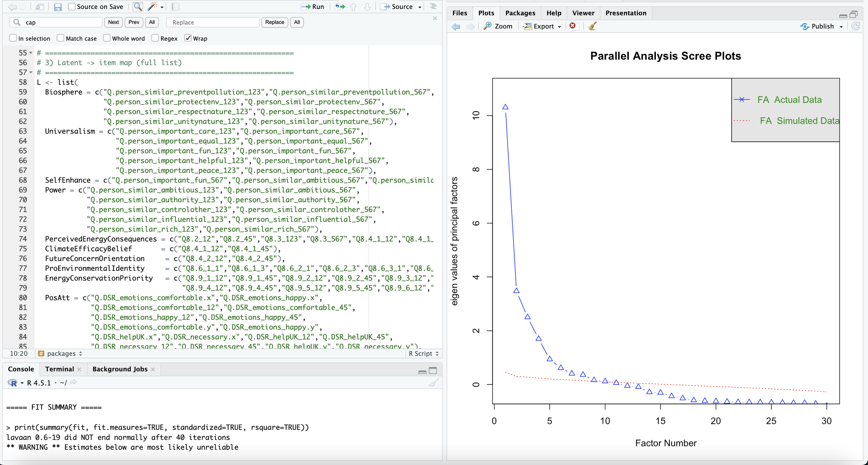Switch to the Packages tab
The image size is (868, 465).
[520, 13]
